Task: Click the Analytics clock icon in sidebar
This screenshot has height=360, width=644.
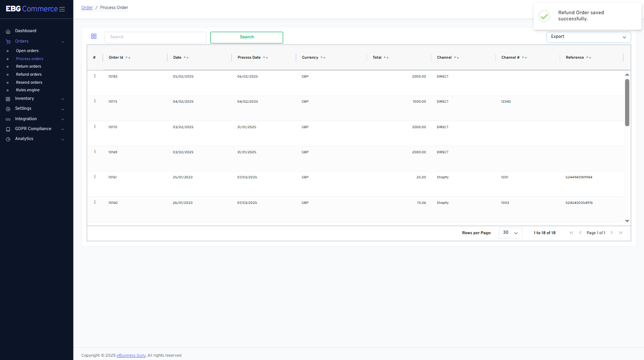Action: pyautogui.click(x=8, y=139)
